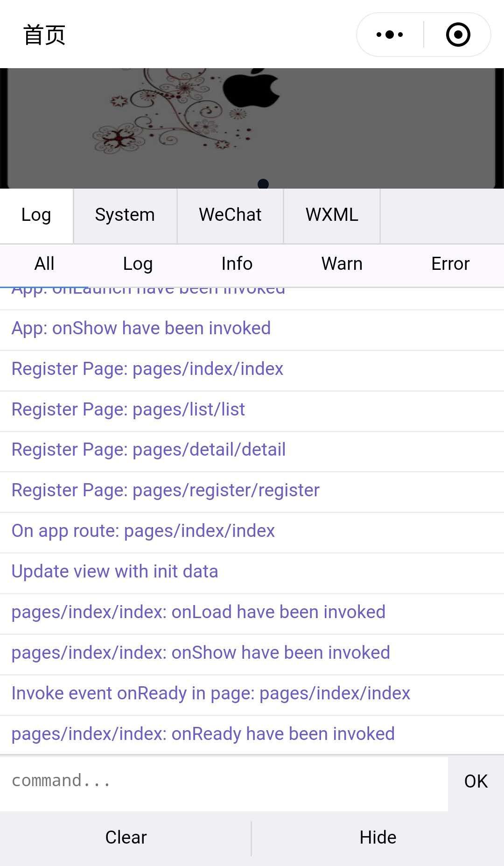Select 'pages/index/index: onLoad have been invoked'

pos(252,613)
